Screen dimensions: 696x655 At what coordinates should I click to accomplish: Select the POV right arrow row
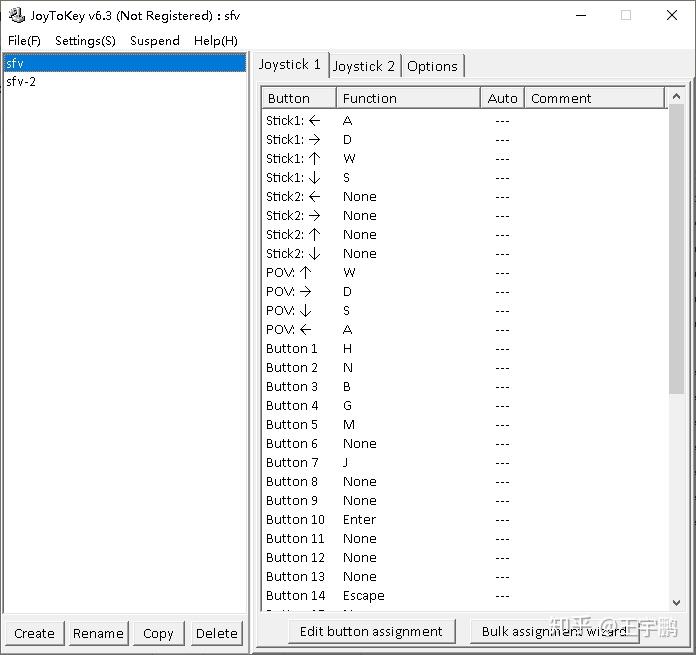pos(465,292)
